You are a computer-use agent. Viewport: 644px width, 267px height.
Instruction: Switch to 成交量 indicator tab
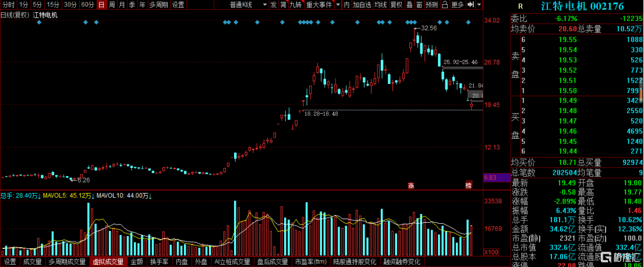coord(32,261)
